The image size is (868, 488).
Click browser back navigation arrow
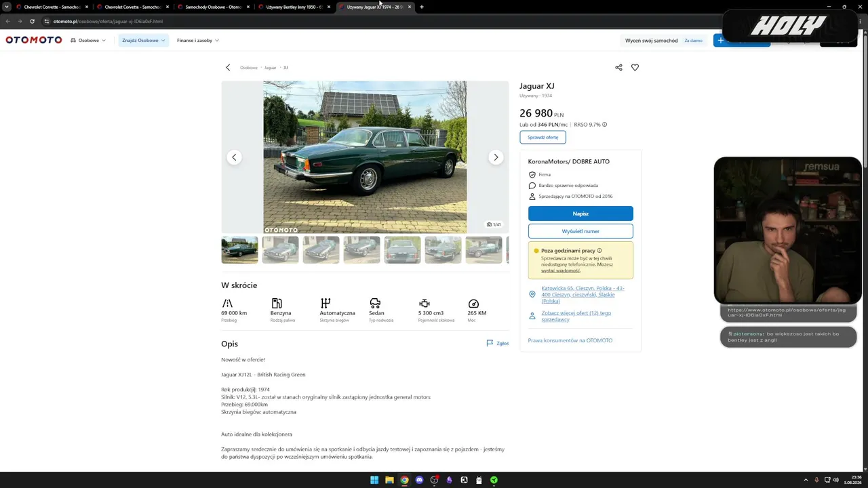pyautogui.click(x=7, y=21)
